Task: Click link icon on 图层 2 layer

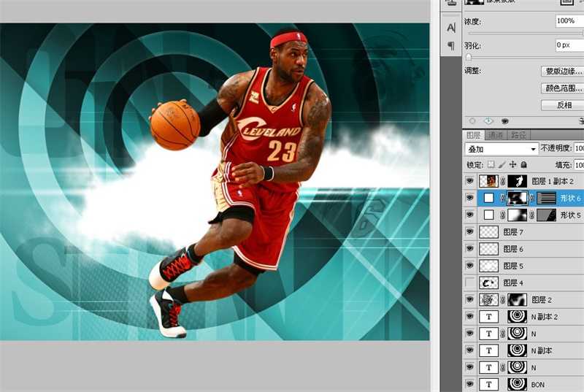Action: (502, 299)
